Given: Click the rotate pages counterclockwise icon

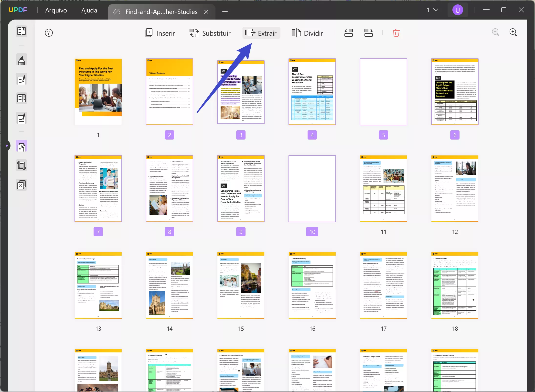Looking at the screenshot, I should 348,33.
